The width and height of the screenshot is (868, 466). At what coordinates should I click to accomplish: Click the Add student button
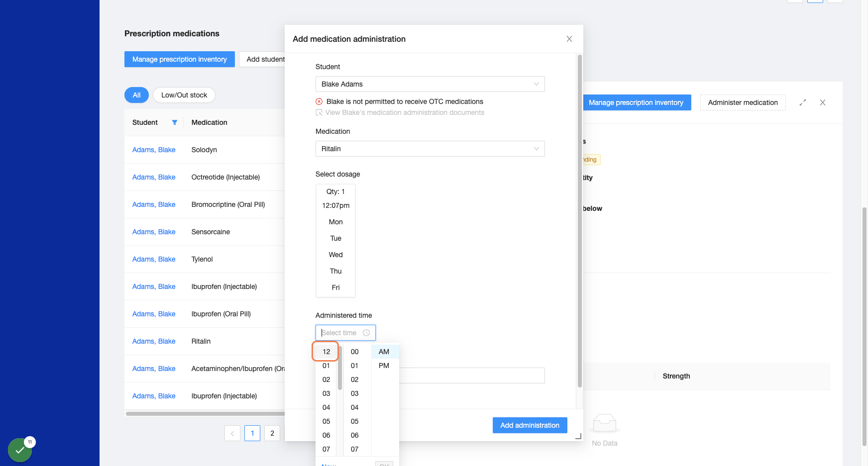(263, 59)
